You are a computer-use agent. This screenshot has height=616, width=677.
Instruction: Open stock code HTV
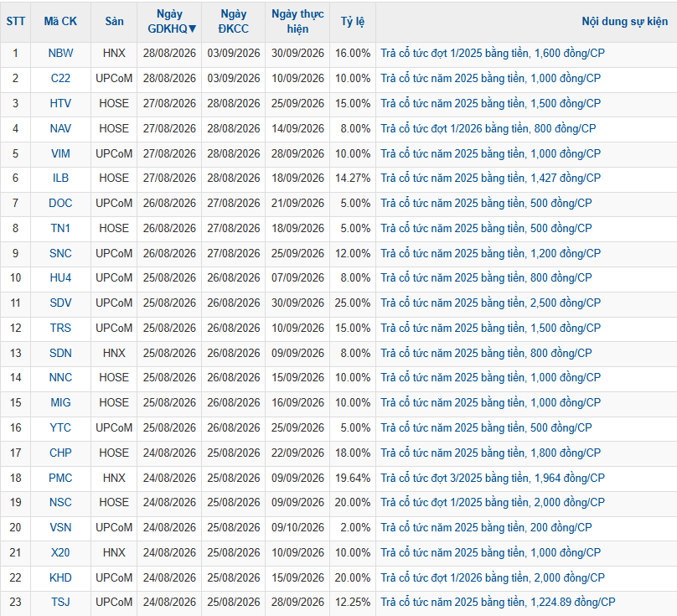60,103
